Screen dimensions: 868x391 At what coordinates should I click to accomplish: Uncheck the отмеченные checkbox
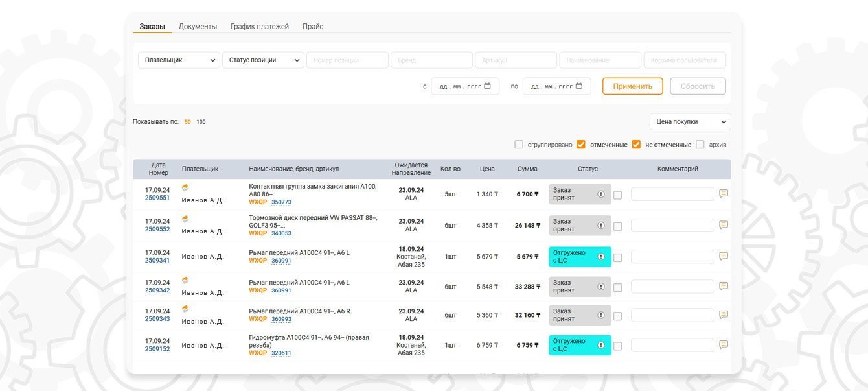[x=581, y=145]
